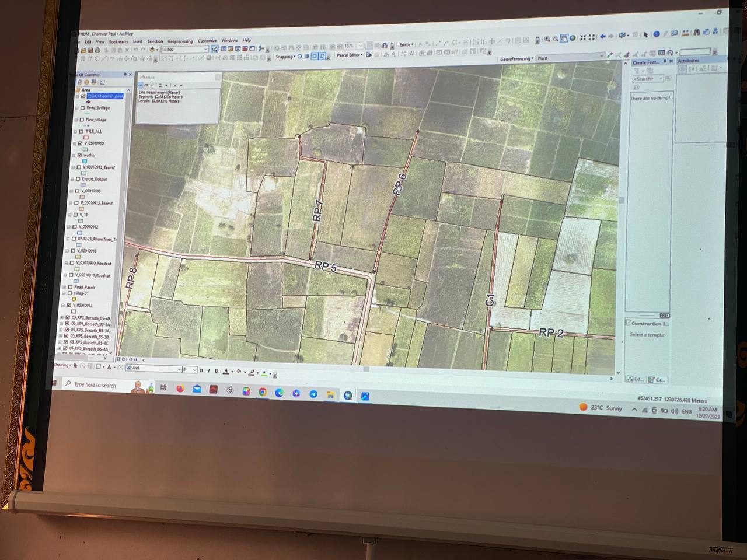Open the Selection menu

[x=155, y=41]
